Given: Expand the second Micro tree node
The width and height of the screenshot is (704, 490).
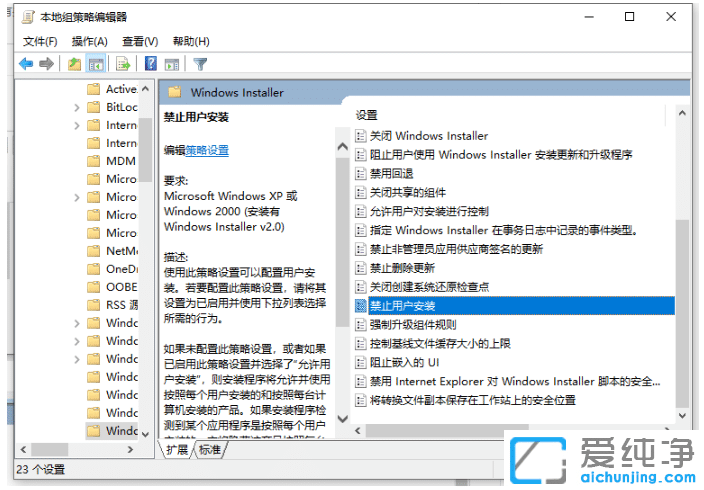Looking at the screenshot, I should (x=77, y=197).
